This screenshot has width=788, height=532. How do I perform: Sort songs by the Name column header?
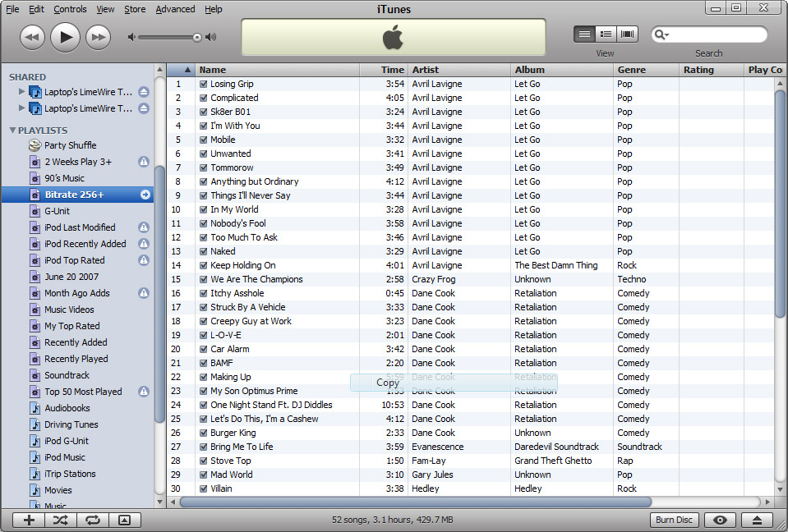(x=278, y=70)
